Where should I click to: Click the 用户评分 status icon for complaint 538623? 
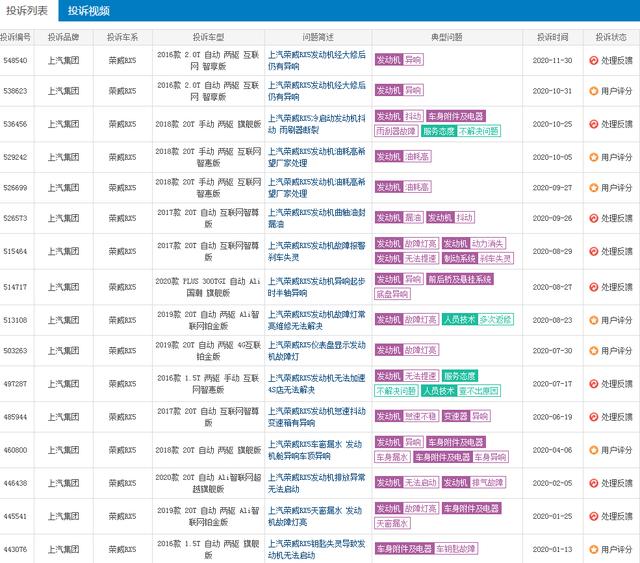point(593,91)
